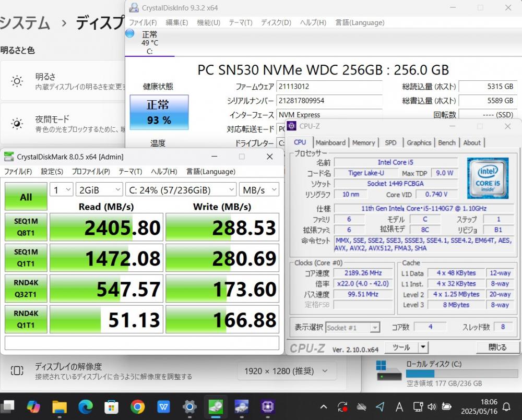522x420 pixels.
Task: Open the display resolution 1920 × 1280 dropdown
Action: tap(287, 371)
